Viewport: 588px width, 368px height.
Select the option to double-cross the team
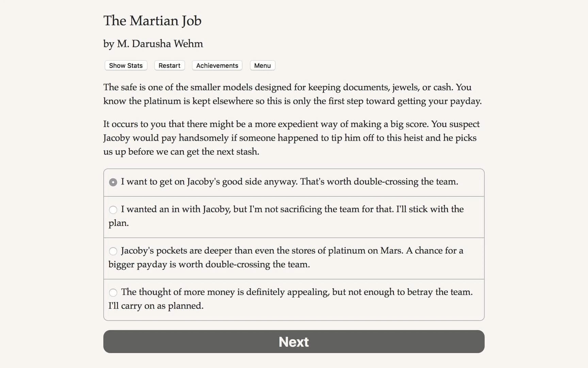click(289, 182)
